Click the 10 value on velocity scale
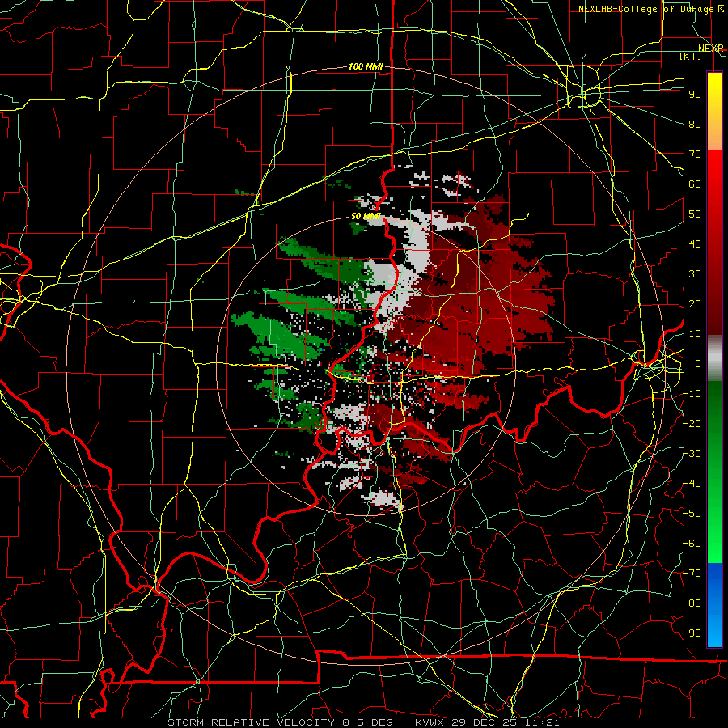Screen dimensions: 728x728 coord(695,334)
